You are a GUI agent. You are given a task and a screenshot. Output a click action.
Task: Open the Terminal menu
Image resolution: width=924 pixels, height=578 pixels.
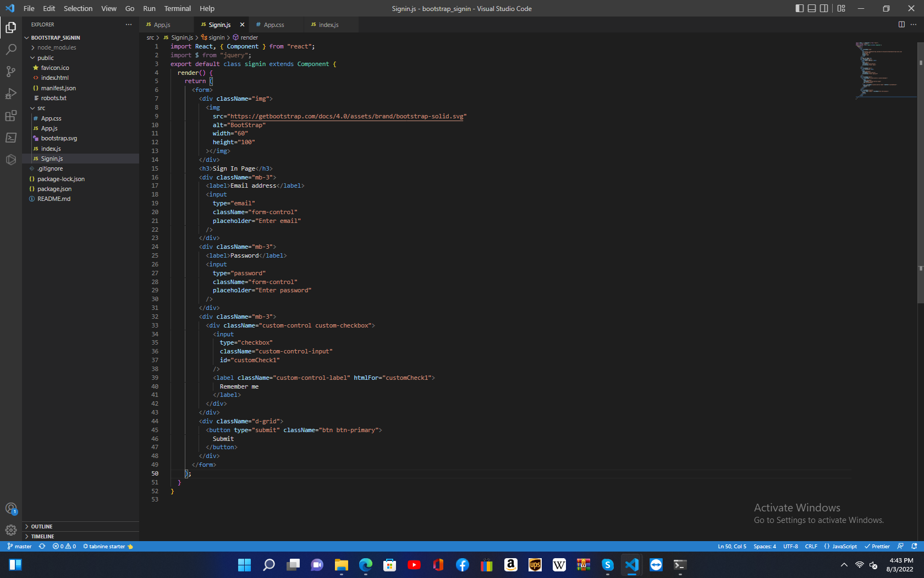177,8
